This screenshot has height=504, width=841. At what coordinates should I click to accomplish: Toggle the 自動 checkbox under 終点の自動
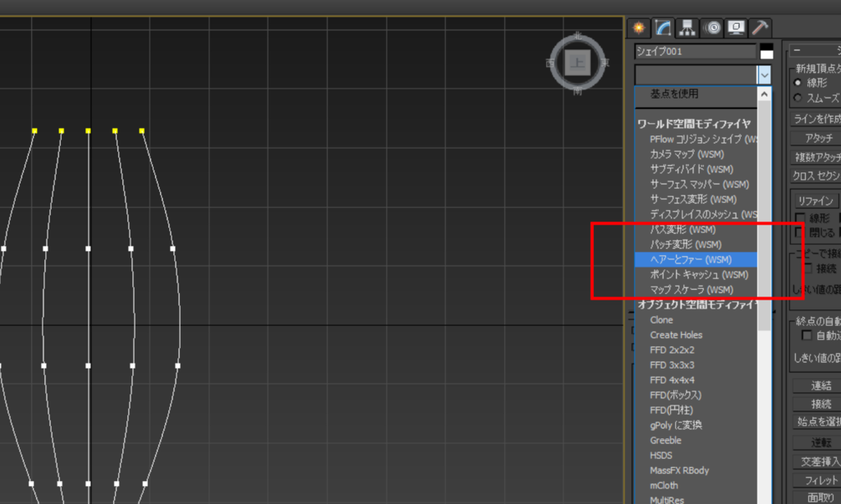coord(807,335)
